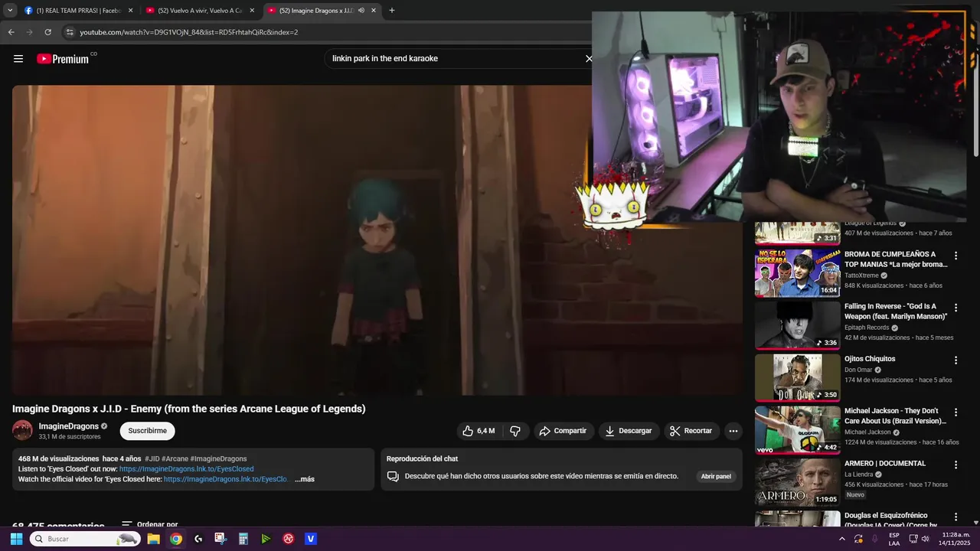Open Michael Jackson Brazil Version thumbnail
Screen dimensions: 980x551
797,430
